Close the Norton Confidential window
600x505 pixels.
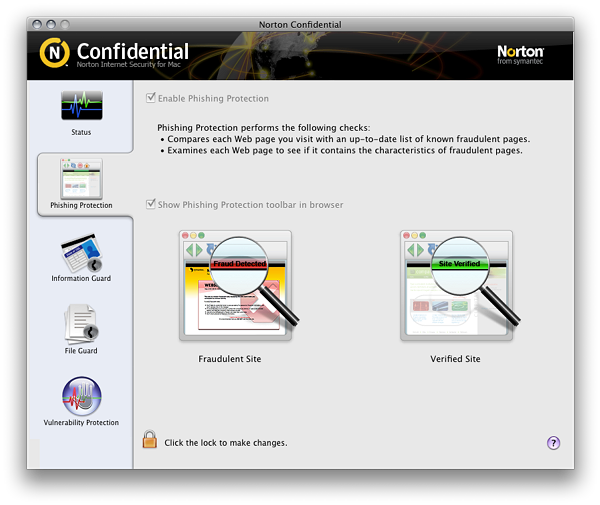[38, 23]
